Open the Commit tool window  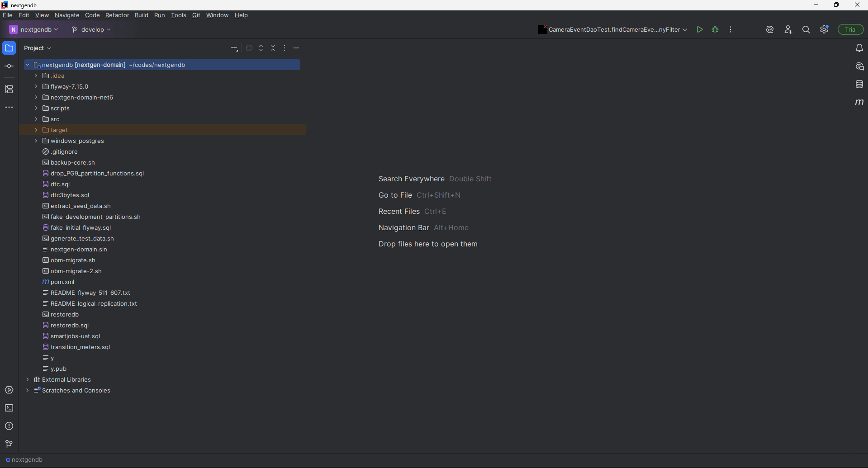9,66
